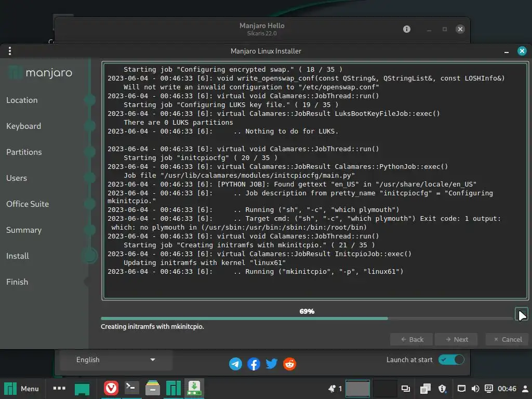Select the Office Suite step in sidebar
Viewport: 532px width, 399px height.
click(x=28, y=204)
